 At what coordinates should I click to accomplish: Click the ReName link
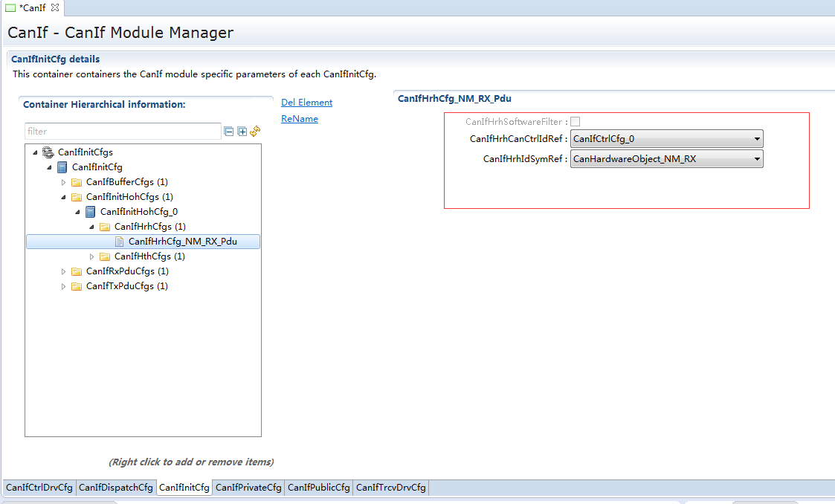[x=300, y=119]
